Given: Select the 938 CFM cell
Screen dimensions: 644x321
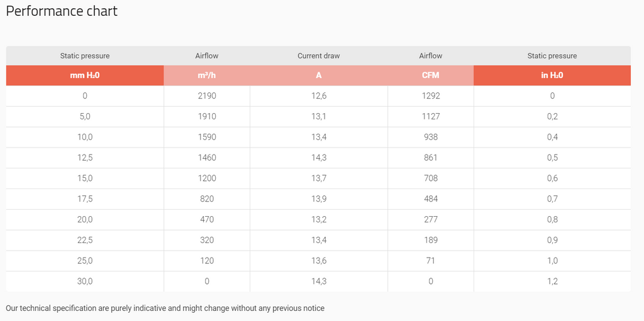Looking at the screenshot, I should (431, 138).
